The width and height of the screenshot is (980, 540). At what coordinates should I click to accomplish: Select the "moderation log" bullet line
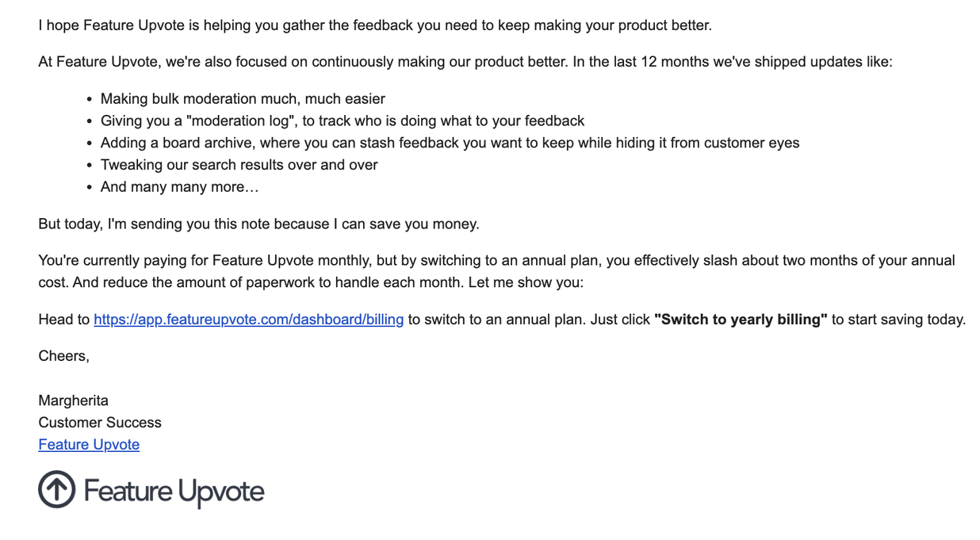tap(342, 121)
